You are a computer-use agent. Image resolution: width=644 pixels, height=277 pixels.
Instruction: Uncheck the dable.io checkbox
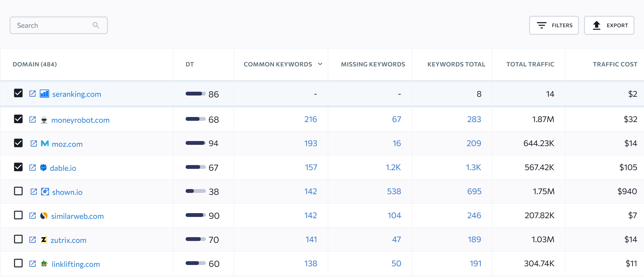click(18, 167)
